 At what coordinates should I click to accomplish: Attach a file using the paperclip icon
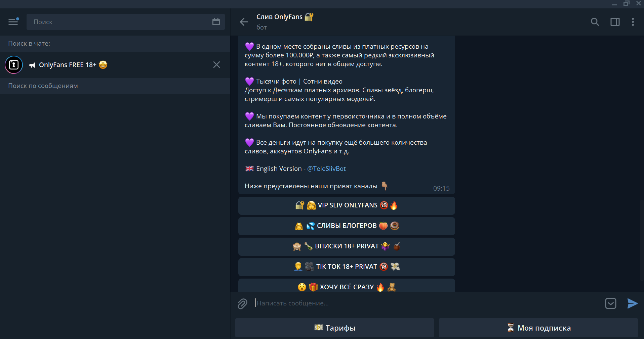[242, 303]
